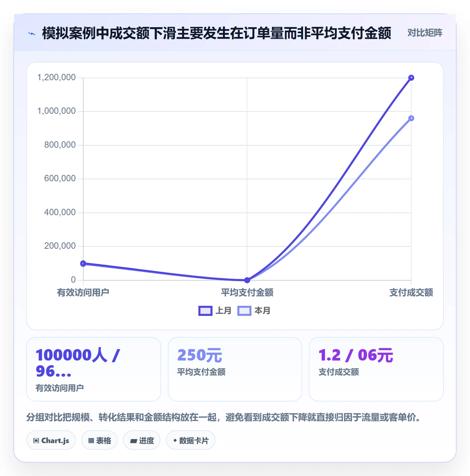Click the diamond icon in the 数据卡片 chip
The image size is (470, 476).
tap(175, 440)
